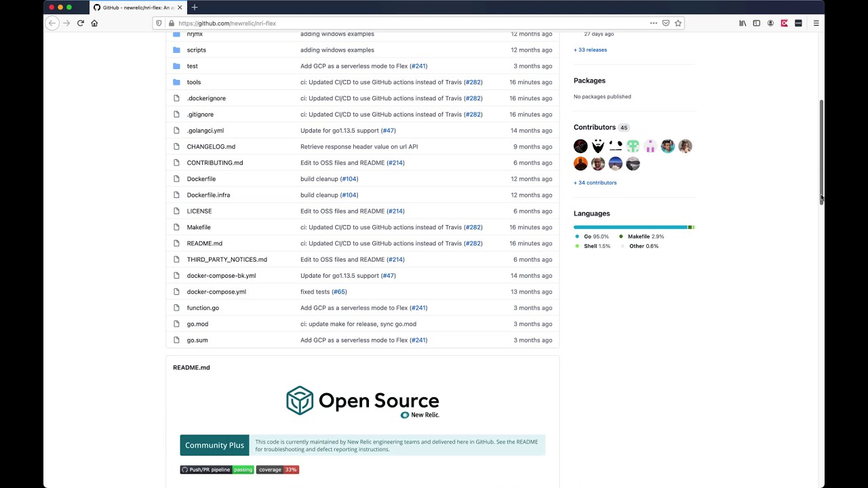Select the GitHub newrelic/nri-flex tab
Viewport: 868px width, 488px height.
pyautogui.click(x=138, y=7)
